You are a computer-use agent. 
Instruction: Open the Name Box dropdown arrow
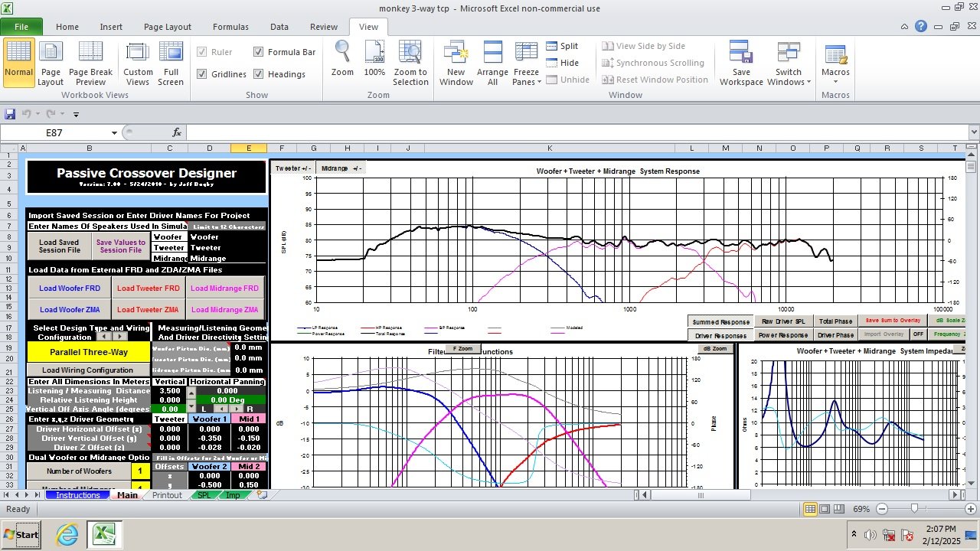(115, 132)
